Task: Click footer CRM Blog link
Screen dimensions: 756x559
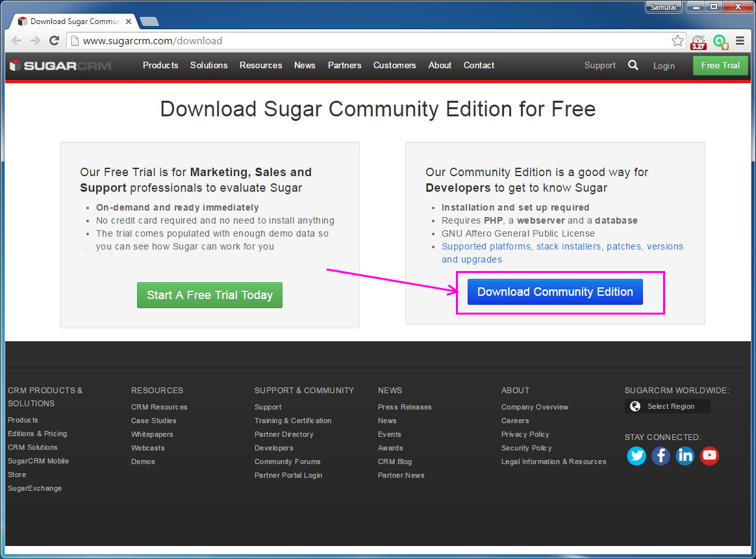Action: pyautogui.click(x=394, y=461)
